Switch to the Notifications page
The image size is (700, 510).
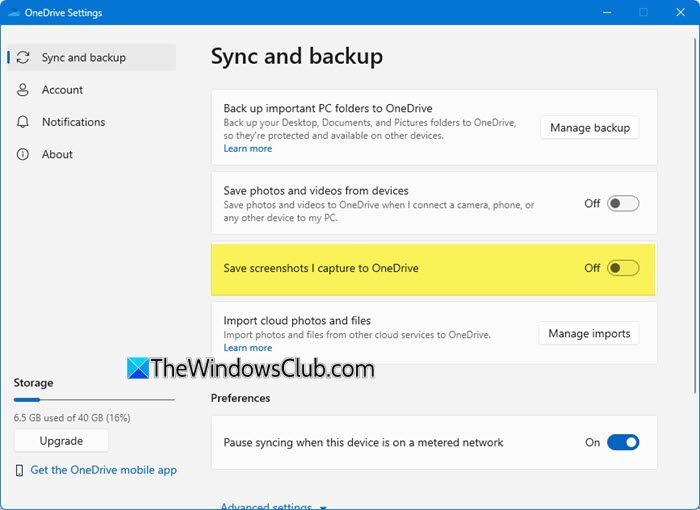coord(73,122)
